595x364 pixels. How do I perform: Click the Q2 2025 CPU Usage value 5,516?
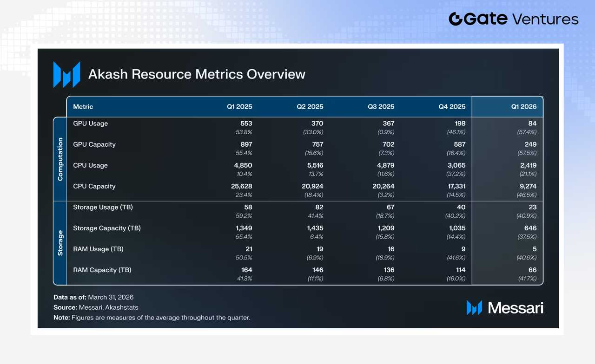312,165
